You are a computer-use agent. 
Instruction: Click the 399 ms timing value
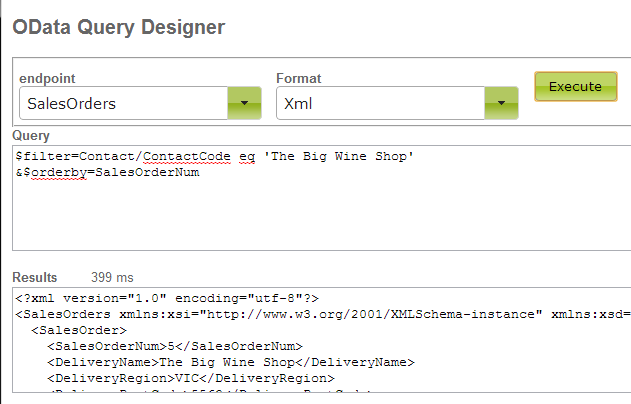(112, 277)
